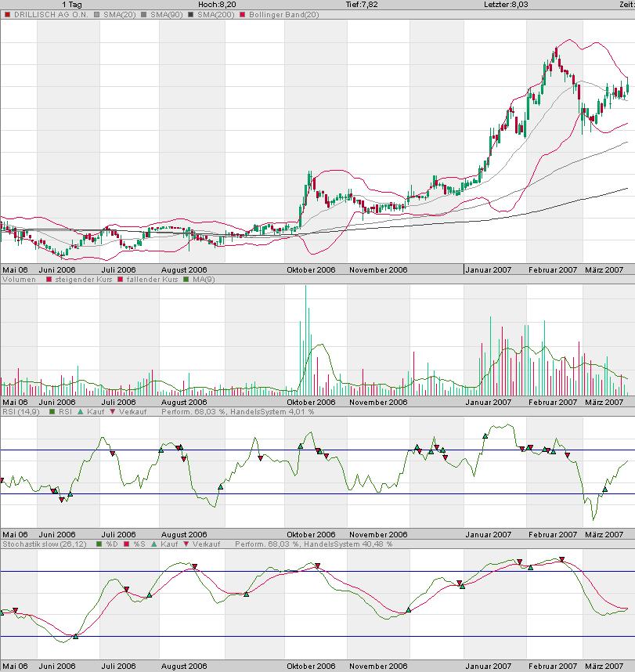Click the green RSI legend swatch

[52, 412]
